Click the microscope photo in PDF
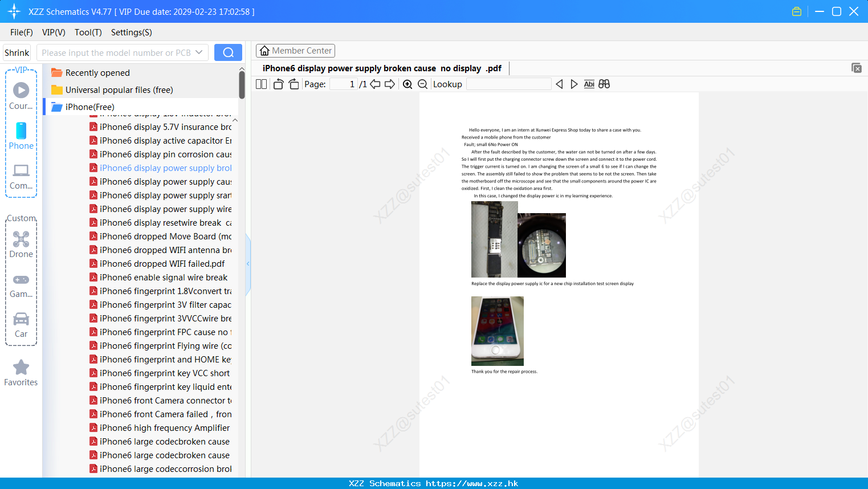 click(542, 245)
